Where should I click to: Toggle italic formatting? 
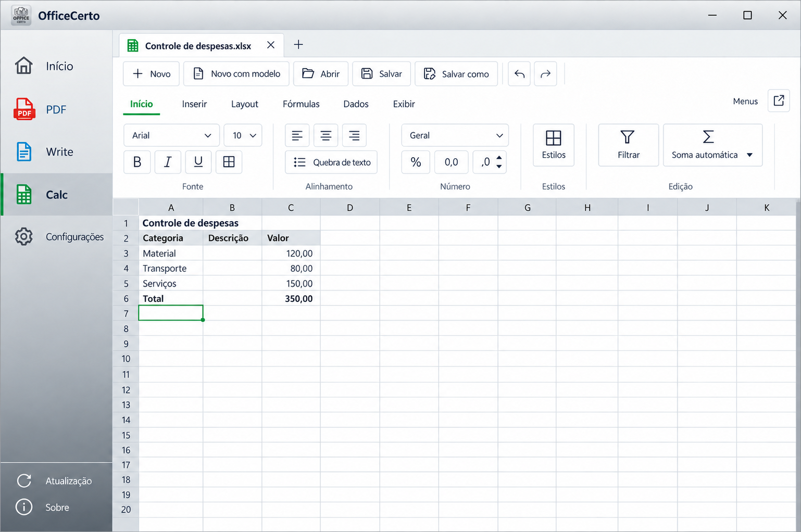168,162
